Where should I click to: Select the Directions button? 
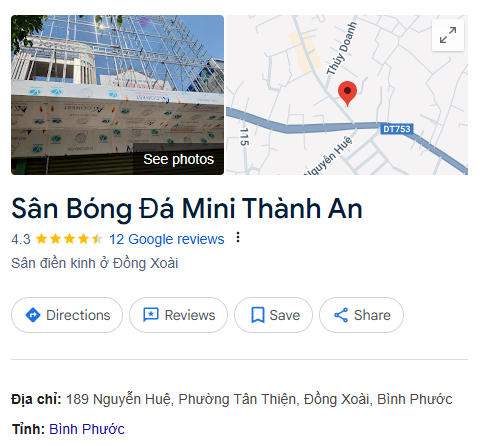point(67,315)
